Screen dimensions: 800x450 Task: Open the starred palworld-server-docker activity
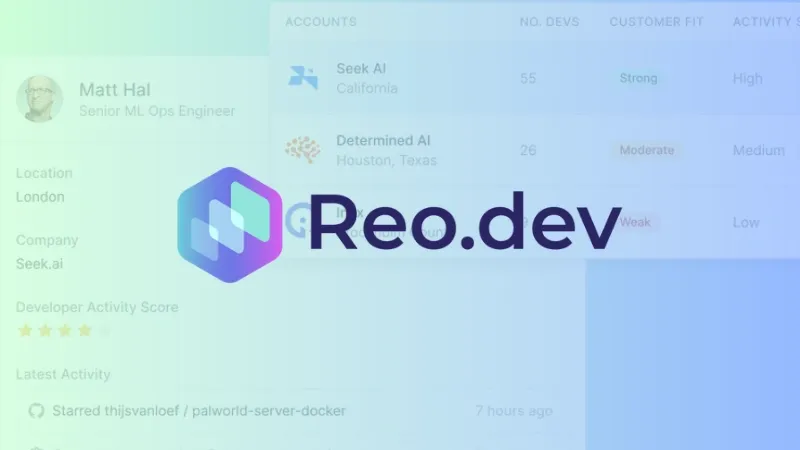click(x=199, y=411)
